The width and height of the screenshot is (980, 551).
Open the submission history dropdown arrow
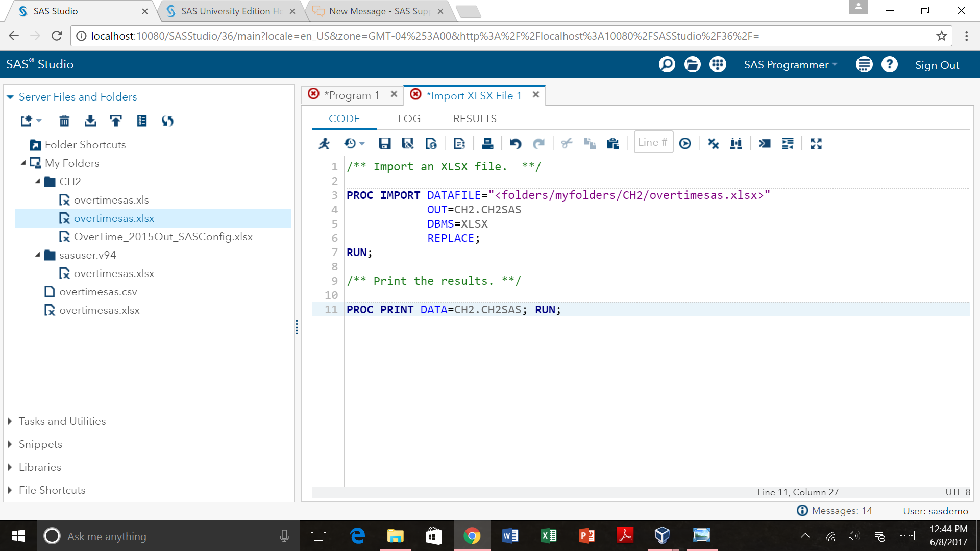(x=362, y=144)
